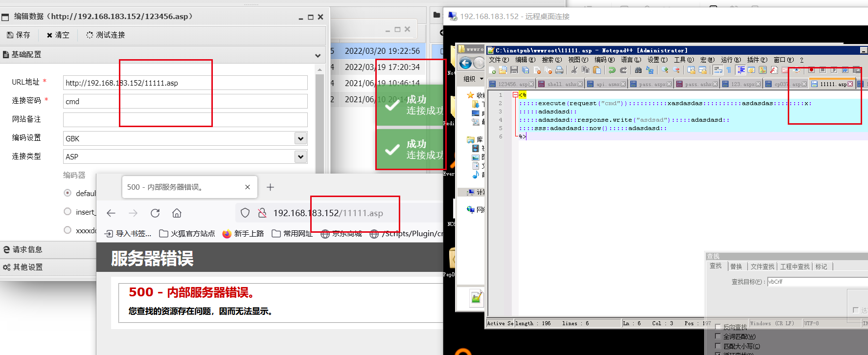Click the 测试连接 button
This screenshot has width=868, height=355.
click(105, 35)
